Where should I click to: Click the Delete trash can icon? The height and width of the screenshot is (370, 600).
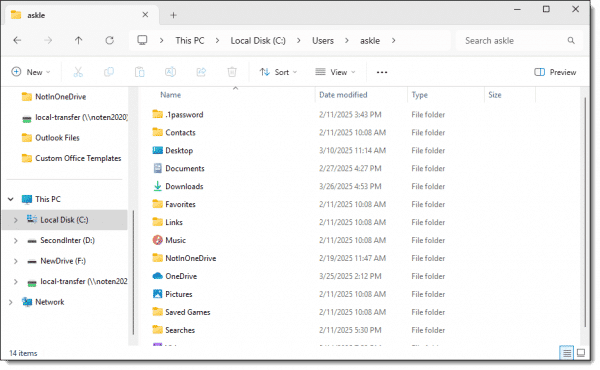click(232, 72)
